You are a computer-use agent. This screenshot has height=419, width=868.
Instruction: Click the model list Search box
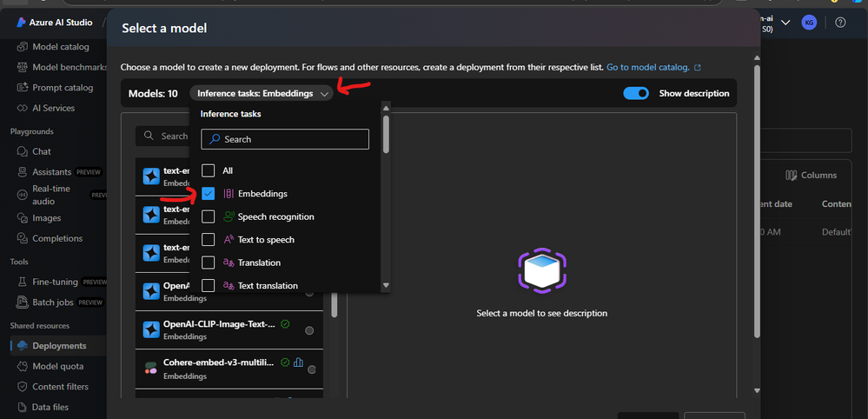pos(162,136)
